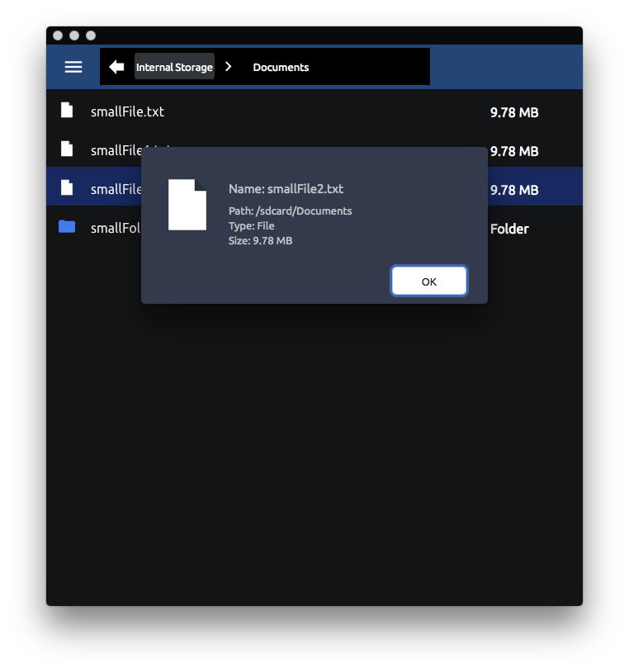Click the chevron between breadcrumb items
This screenshot has width=629, height=672.
point(229,67)
